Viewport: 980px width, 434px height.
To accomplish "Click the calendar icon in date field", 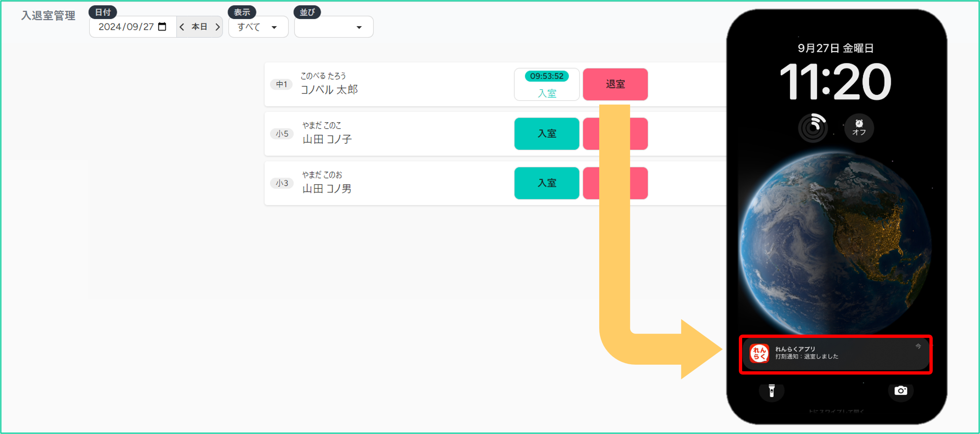I will pyautogui.click(x=162, y=27).
